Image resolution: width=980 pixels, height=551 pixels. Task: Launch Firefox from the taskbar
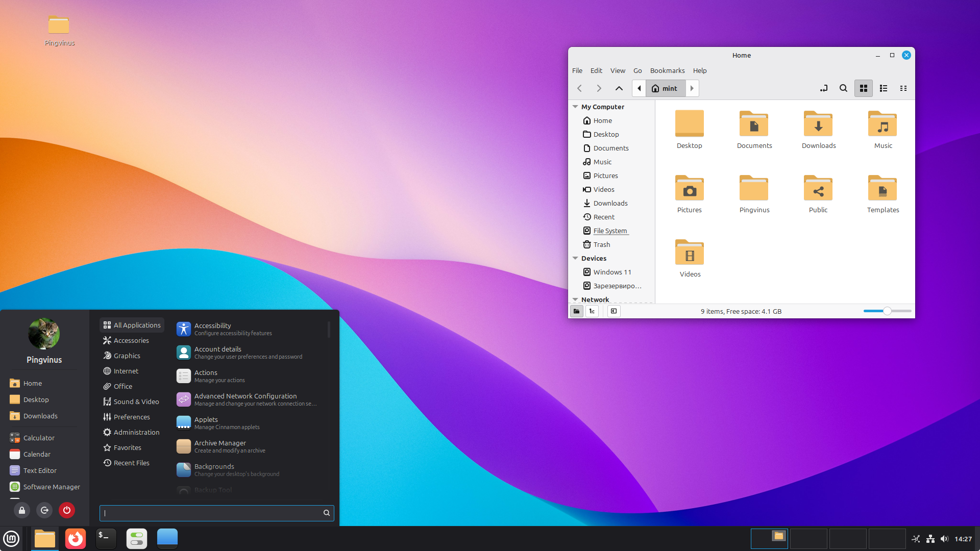(75, 538)
